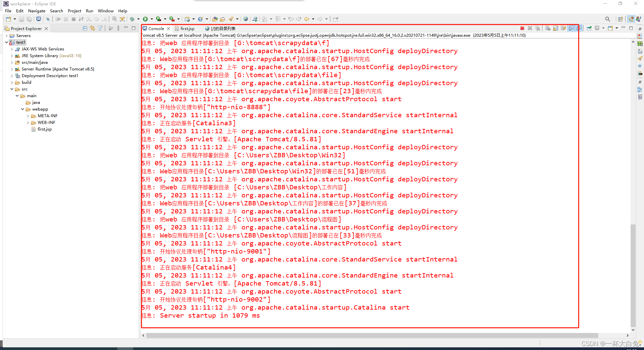
Task: Collapse All in Project Explorer
Action: (x=85, y=28)
